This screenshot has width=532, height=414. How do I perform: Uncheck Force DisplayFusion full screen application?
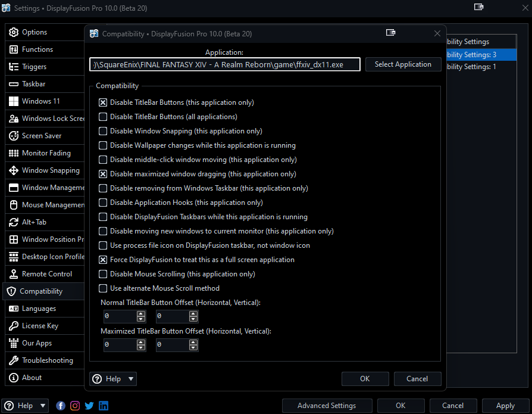pyautogui.click(x=104, y=260)
